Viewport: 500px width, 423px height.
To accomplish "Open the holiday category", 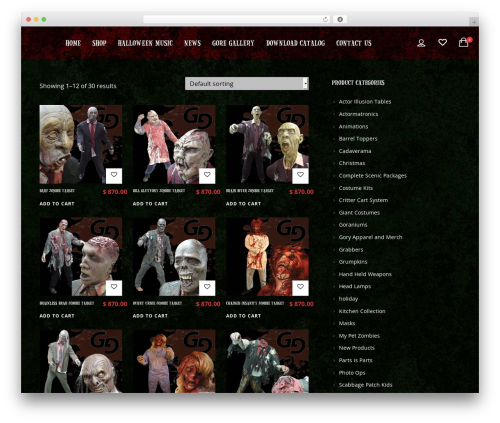I will point(348,299).
